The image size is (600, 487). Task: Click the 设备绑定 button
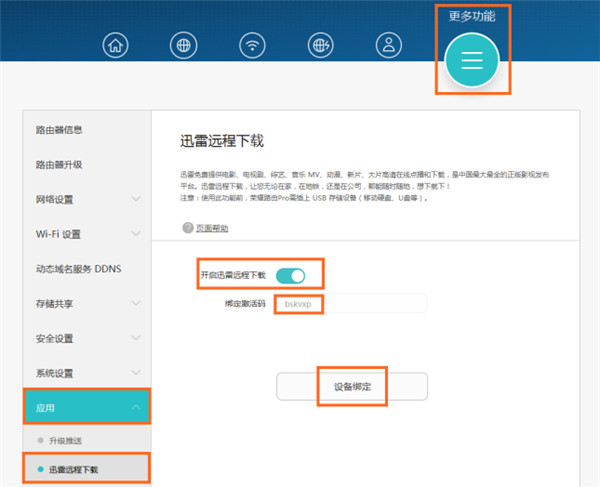352,386
